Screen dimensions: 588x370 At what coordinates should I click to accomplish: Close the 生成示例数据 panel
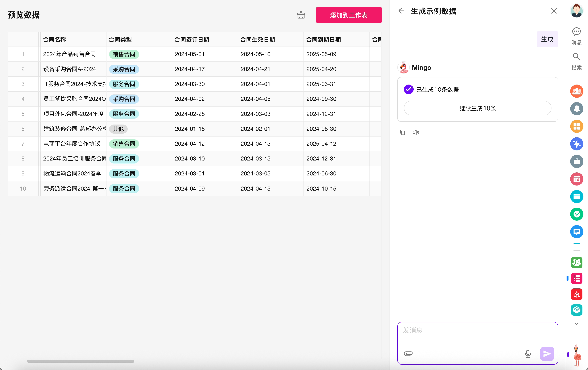tap(554, 11)
